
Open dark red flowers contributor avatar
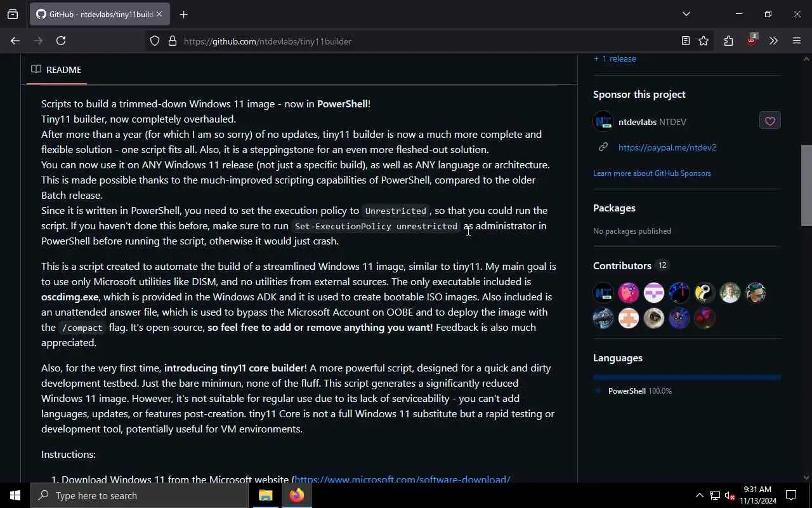click(705, 318)
